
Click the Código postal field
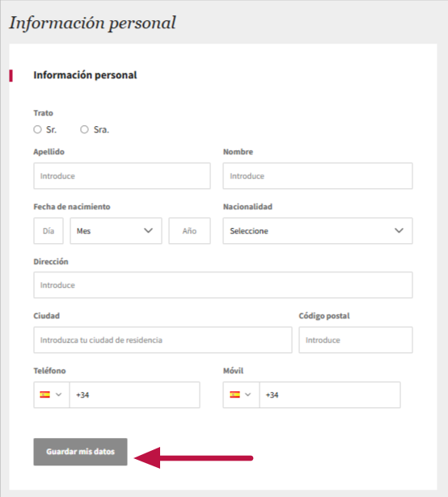pyautogui.click(x=356, y=339)
